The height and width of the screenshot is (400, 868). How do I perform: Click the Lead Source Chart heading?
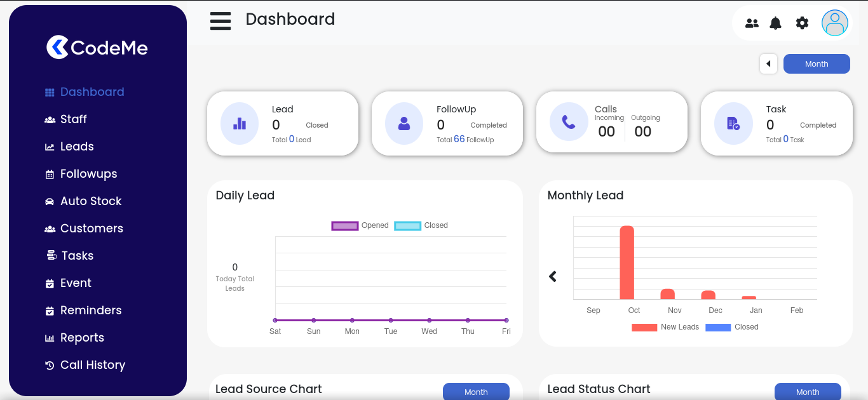pyautogui.click(x=269, y=389)
